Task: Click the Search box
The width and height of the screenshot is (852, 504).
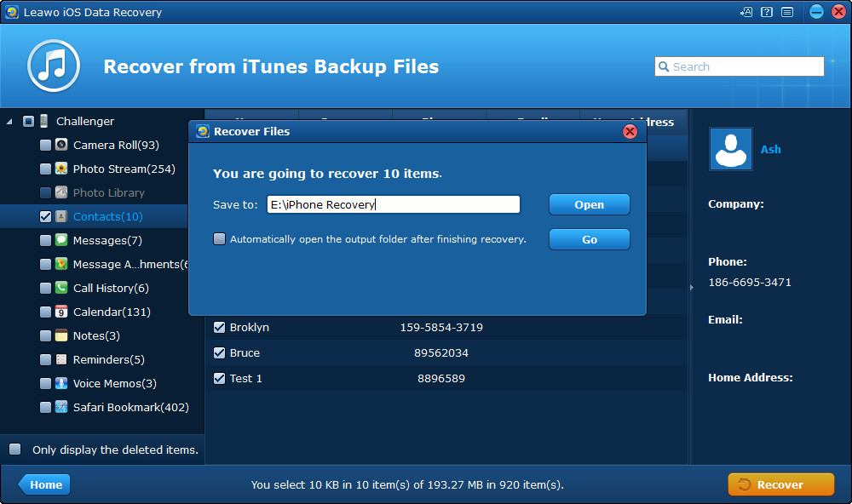Action: click(x=739, y=66)
